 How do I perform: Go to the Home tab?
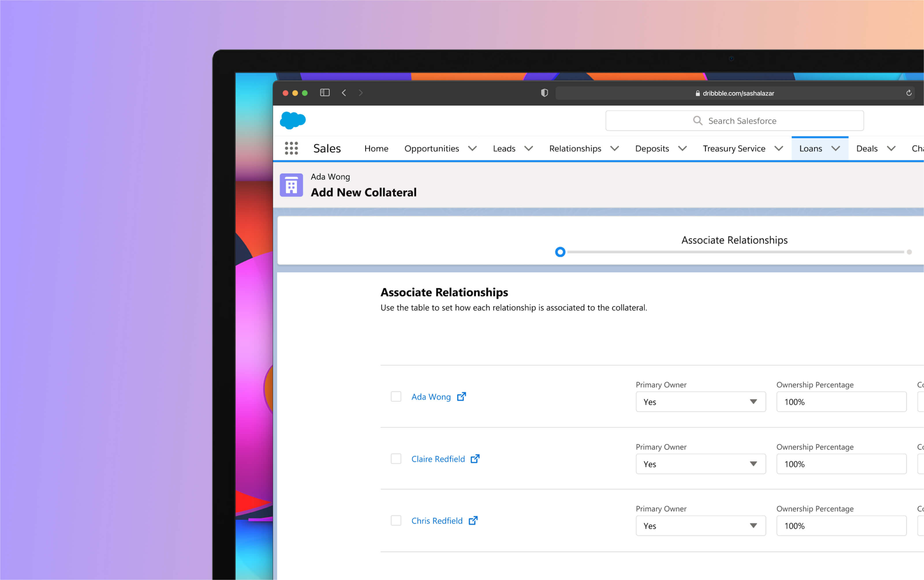[x=376, y=148]
